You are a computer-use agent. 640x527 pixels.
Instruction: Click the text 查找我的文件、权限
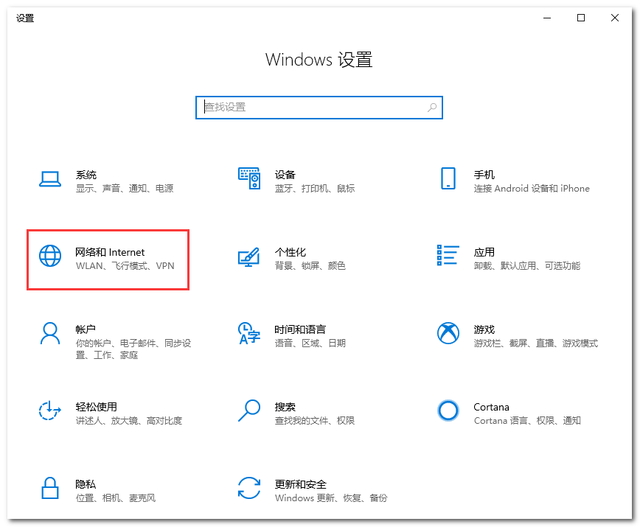[x=315, y=420]
